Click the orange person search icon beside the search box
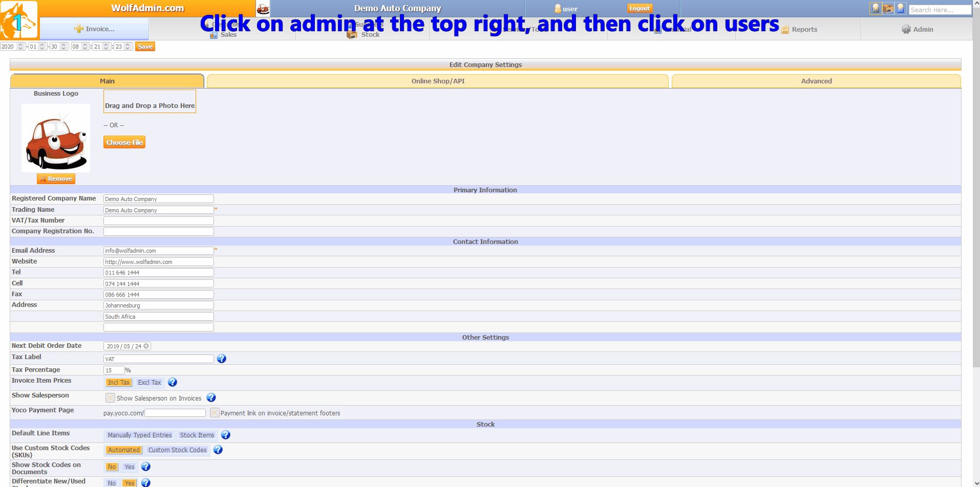This screenshot has width=980, height=487. tap(876, 9)
